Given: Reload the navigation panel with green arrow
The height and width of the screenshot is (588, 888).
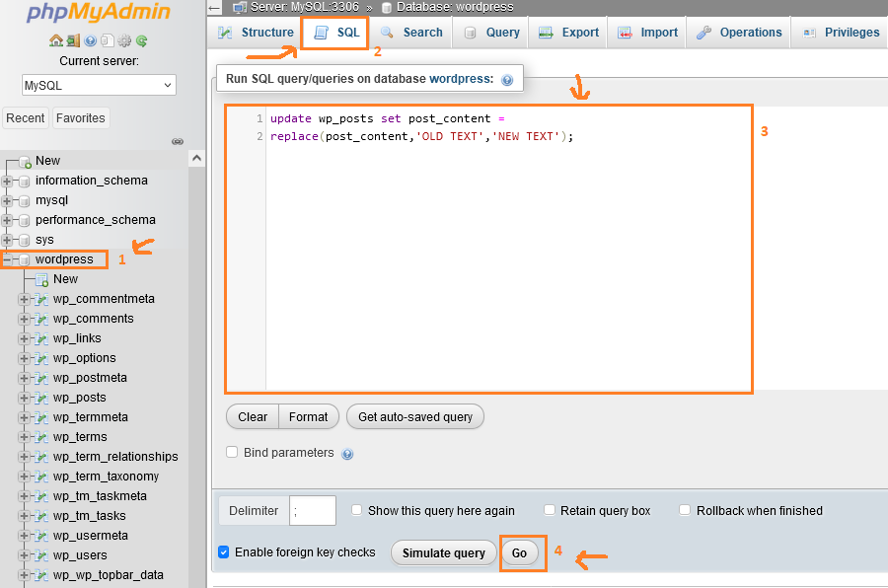Looking at the screenshot, I should tap(141, 40).
